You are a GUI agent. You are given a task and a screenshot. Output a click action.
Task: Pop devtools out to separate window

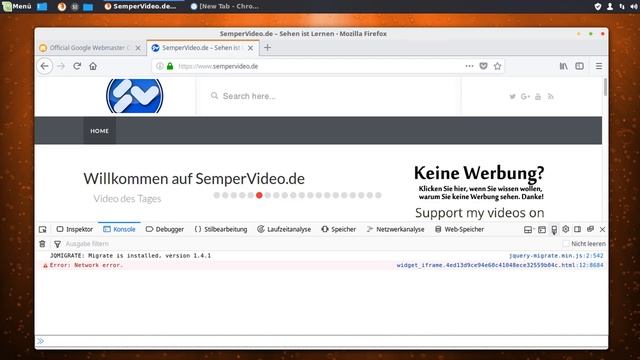pyautogui.click(x=590, y=229)
